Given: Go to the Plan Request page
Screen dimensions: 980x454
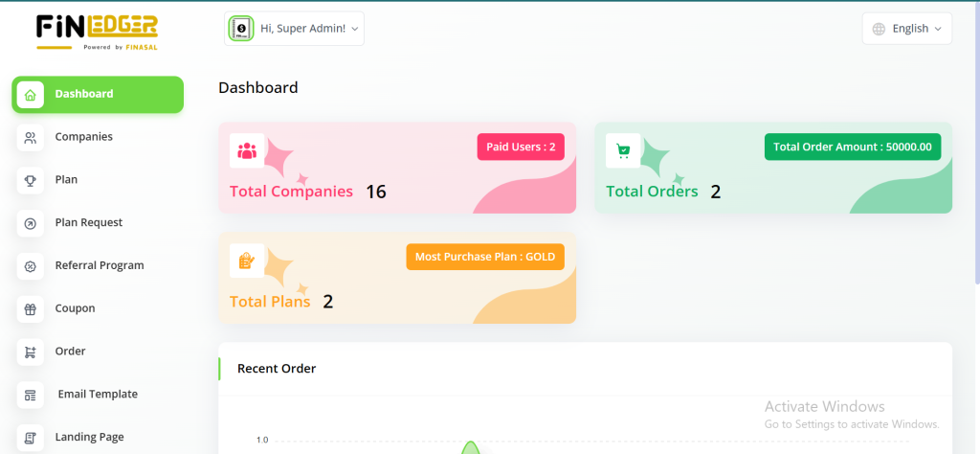Looking at the screenshot, I should pos(89,223).
